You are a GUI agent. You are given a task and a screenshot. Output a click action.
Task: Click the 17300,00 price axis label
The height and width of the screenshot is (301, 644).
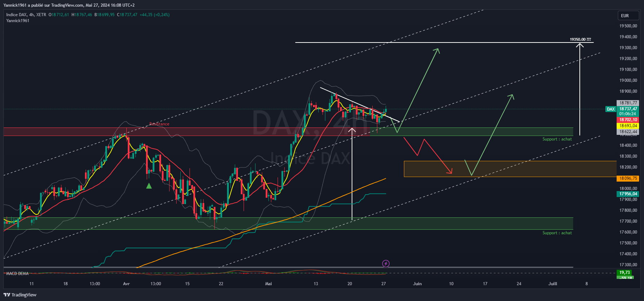point(628,265)
